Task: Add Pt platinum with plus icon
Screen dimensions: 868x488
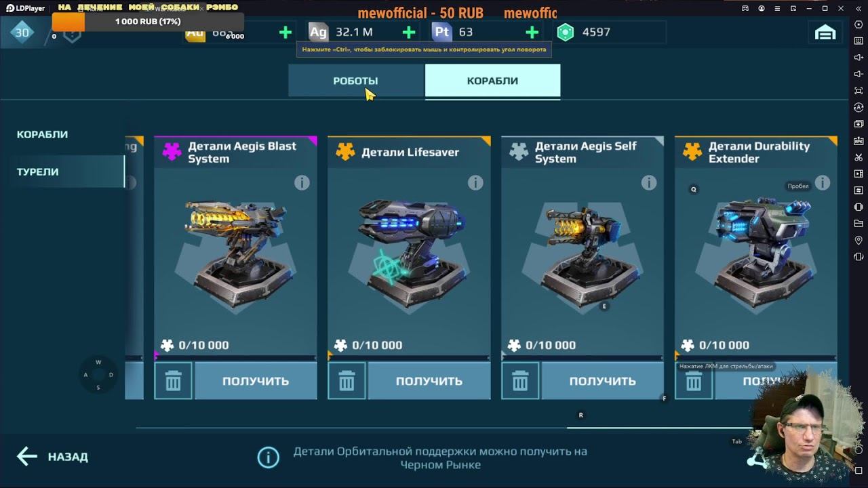Action: (x=532, y=32)
